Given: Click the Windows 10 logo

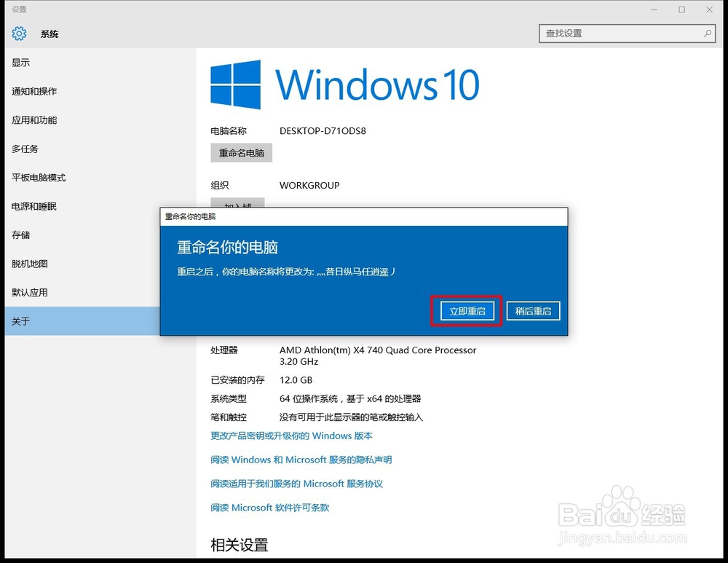Looking at the screenshot, I should pyautogui.click(x=344, y=84).
